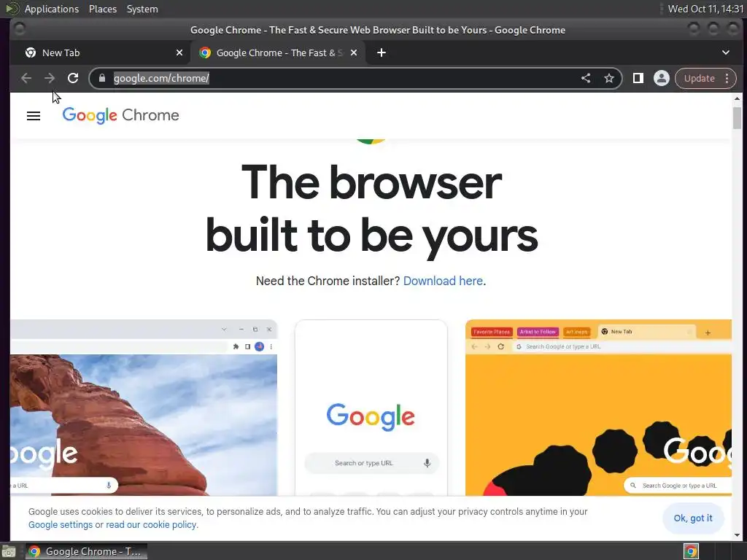
Task: Select the Google Chrome - The Fast tab
Action: 278,52
